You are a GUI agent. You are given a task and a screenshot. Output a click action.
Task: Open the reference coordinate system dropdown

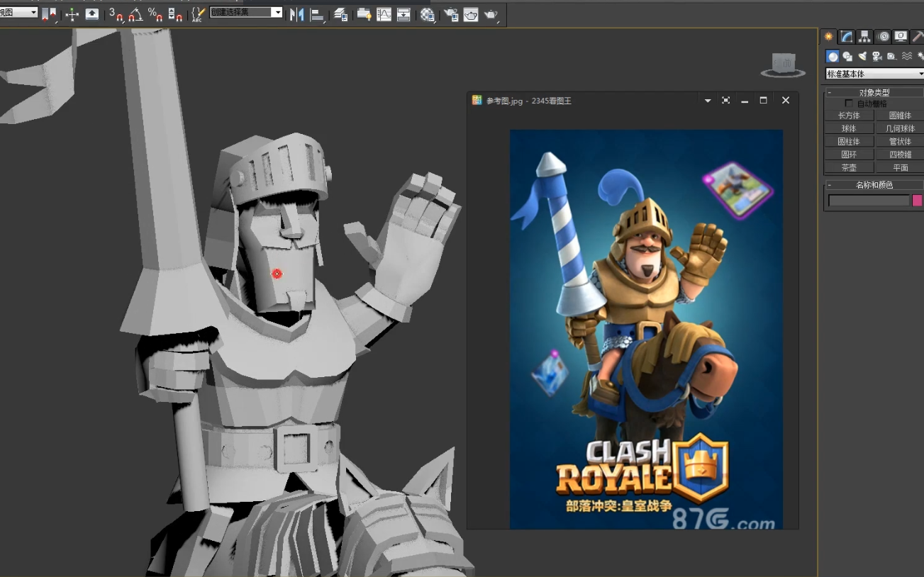pos(18,13)
